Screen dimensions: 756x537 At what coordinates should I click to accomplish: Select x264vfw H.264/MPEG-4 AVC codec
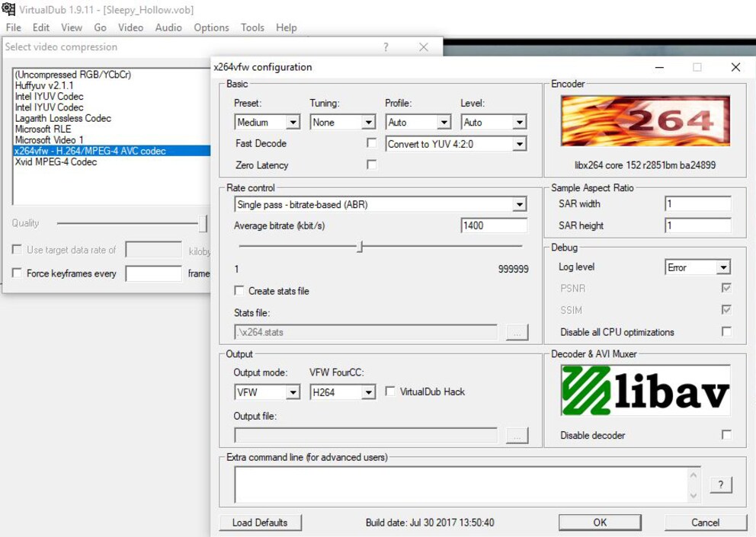tap(112, 151)
